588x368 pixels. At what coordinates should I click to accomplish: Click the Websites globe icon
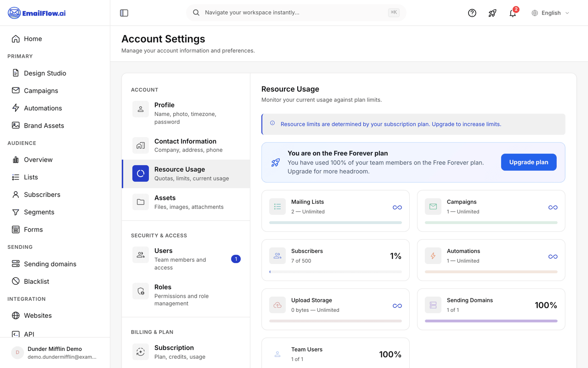coord(16,316)
